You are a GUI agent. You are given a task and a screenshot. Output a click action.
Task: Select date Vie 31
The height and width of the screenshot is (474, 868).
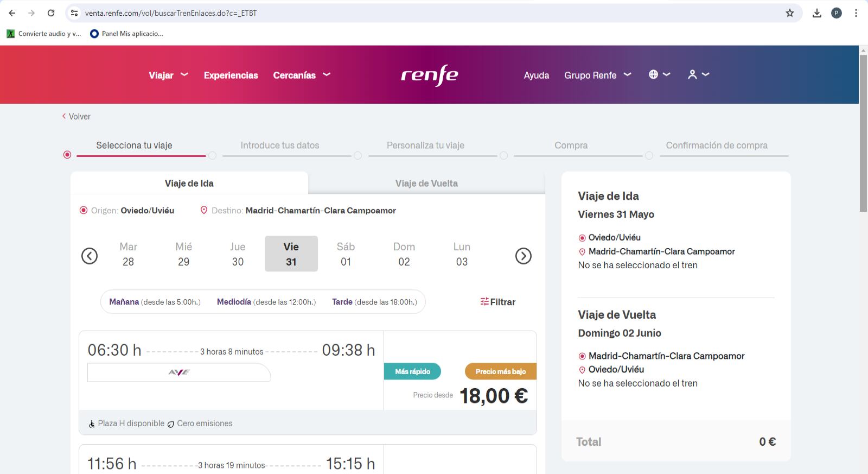point(291,254)
